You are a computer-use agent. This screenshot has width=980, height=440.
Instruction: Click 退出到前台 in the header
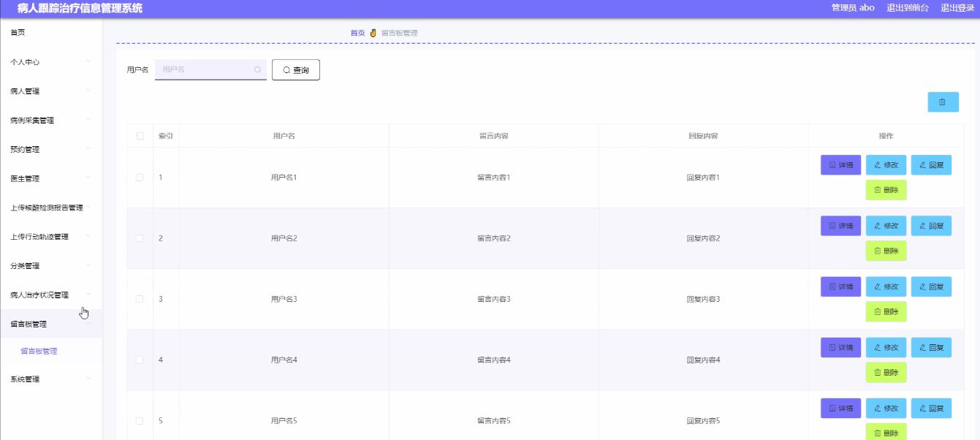(908, 8)
